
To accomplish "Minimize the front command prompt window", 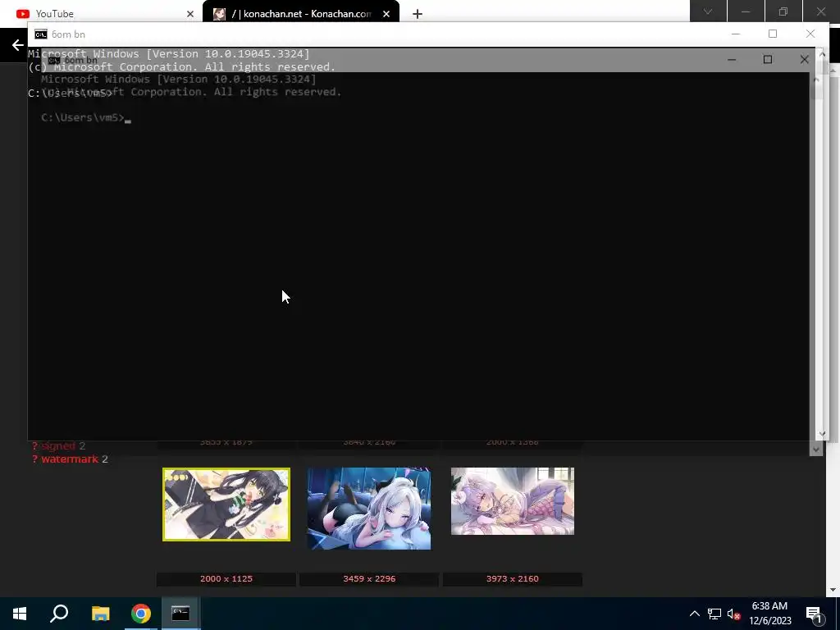I will pyautogui.click(x=736, y=34).
